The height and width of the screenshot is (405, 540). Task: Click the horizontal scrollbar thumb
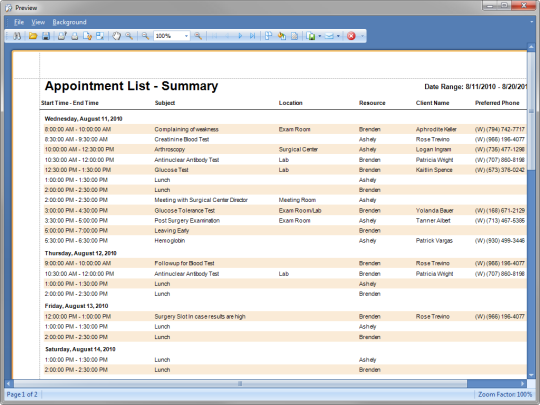coord(240,383)
